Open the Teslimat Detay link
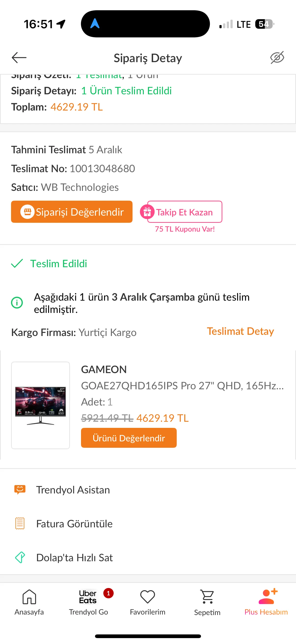This screenshot has width=296, height=644. click(x=240, y=331)
